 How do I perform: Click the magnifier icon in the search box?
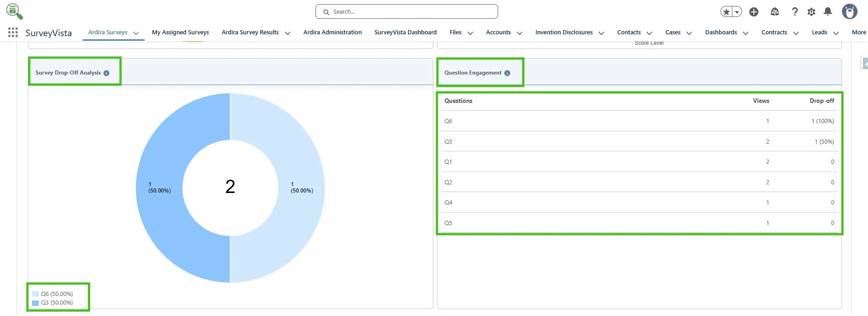(x=326, y=12)
